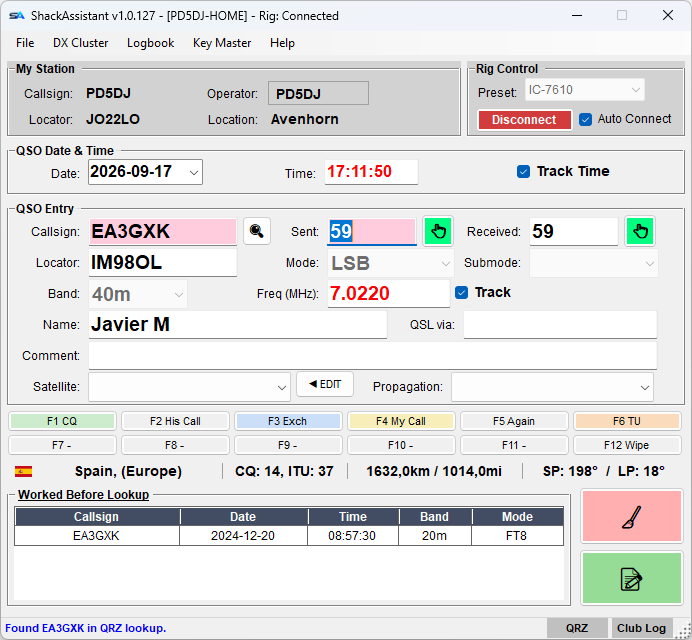Click the green hand icon beside Sent

click(438, 231)
